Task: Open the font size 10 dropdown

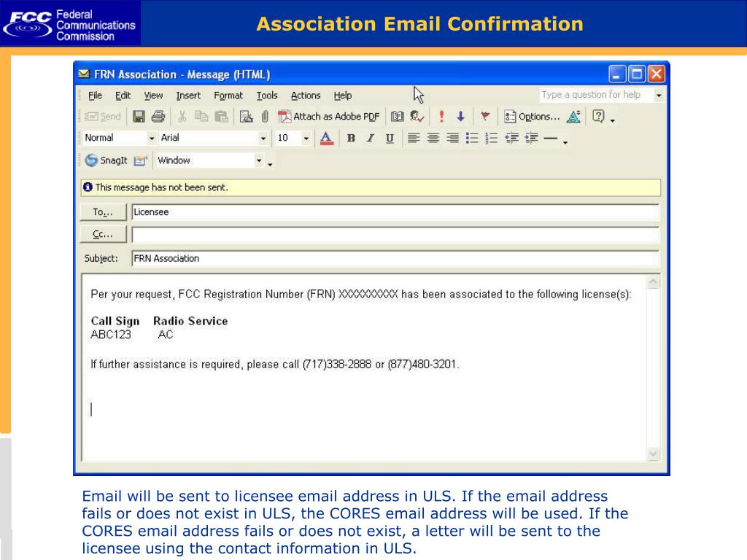Action: [306, 138]
